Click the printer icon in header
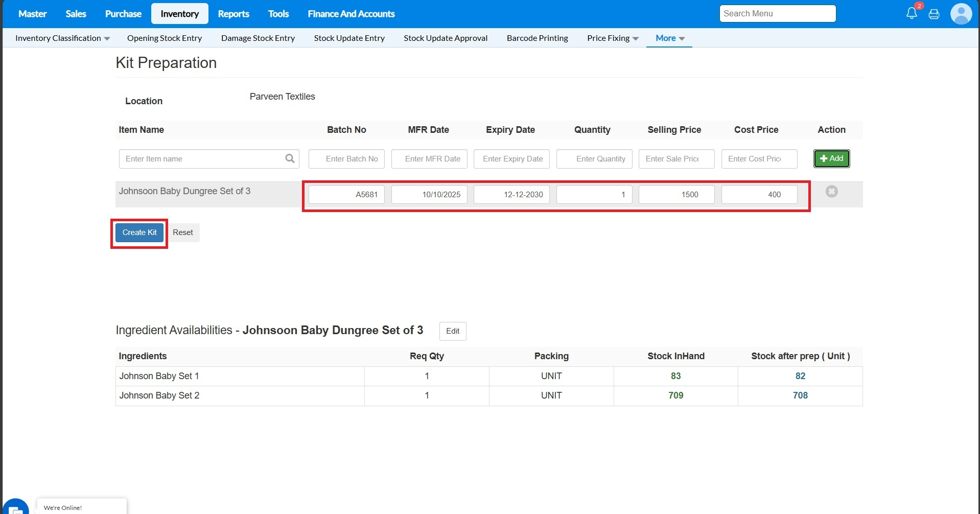Viewport: 980px width, 514px height. [x=934, y=14]
